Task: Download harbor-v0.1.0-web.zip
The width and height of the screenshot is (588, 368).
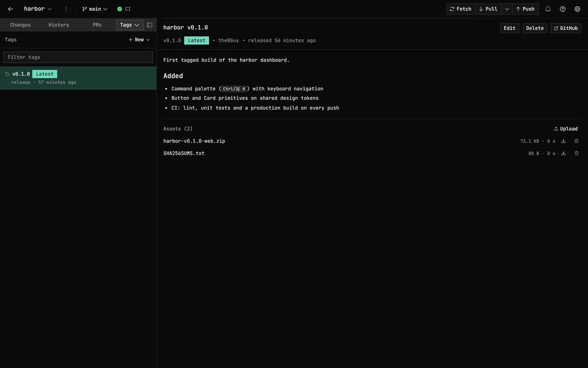Action: [563, 141]
